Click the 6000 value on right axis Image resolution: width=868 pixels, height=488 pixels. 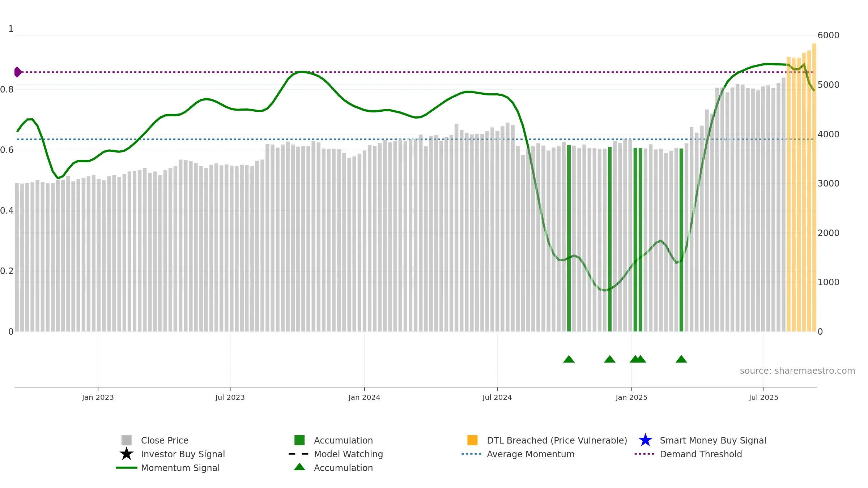pos(828,35)
